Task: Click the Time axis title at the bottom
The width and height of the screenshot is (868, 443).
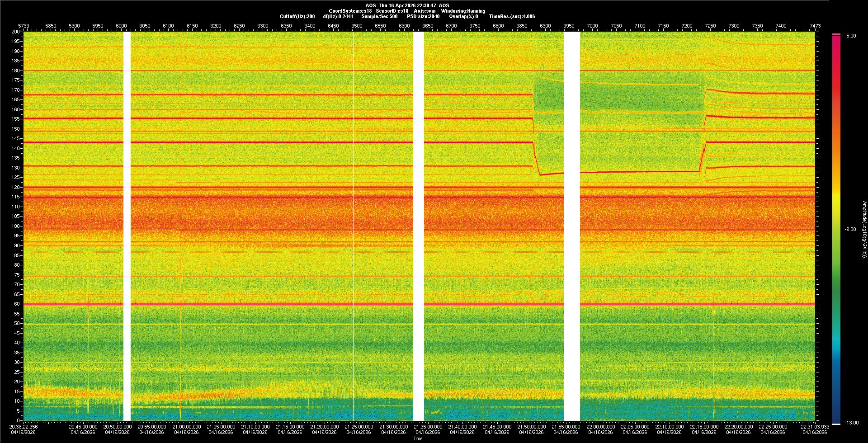Action: tap(418, 438)
